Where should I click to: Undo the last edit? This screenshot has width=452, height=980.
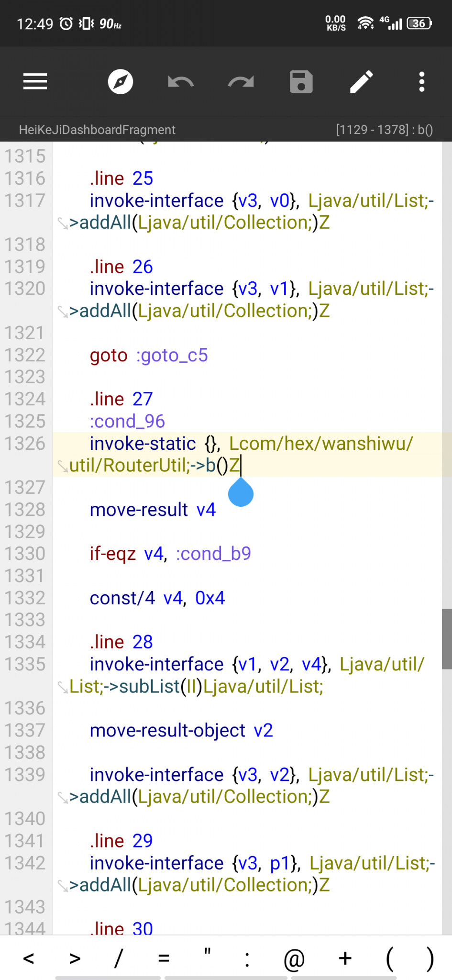(180, 82)
